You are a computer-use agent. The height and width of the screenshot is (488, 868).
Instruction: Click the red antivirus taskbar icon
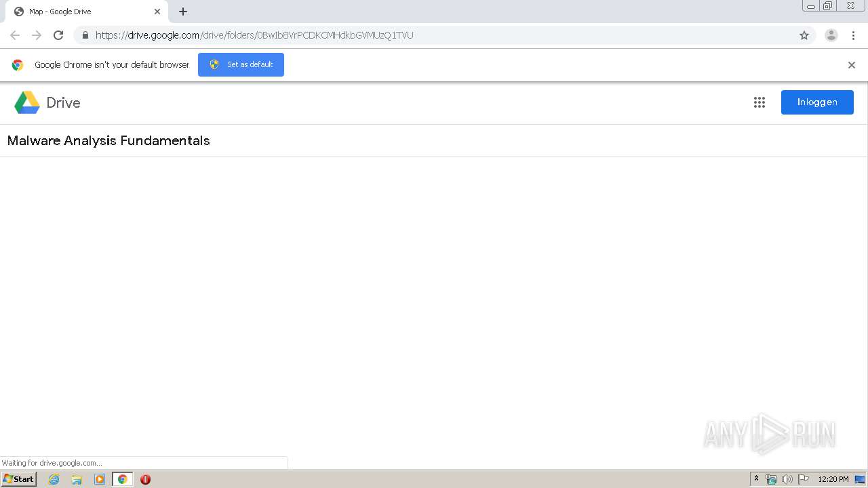pos(145,479)
